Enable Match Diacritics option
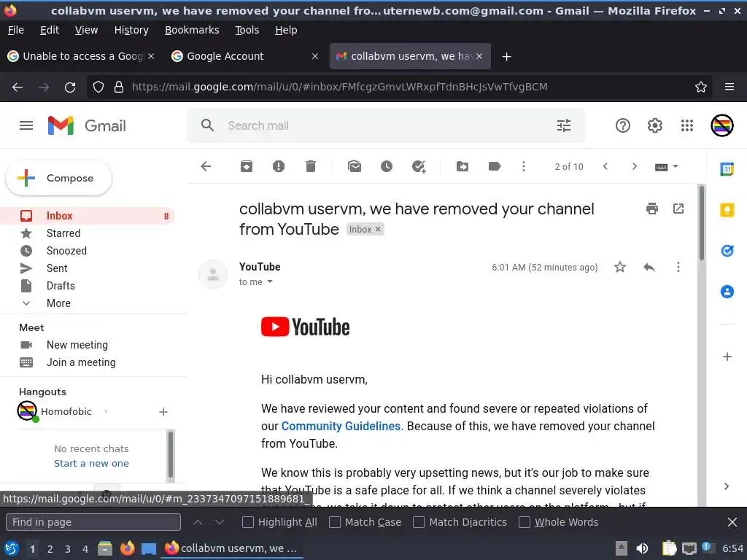The height and width of the screenshot is (560, 747). (x=419, y=522)
